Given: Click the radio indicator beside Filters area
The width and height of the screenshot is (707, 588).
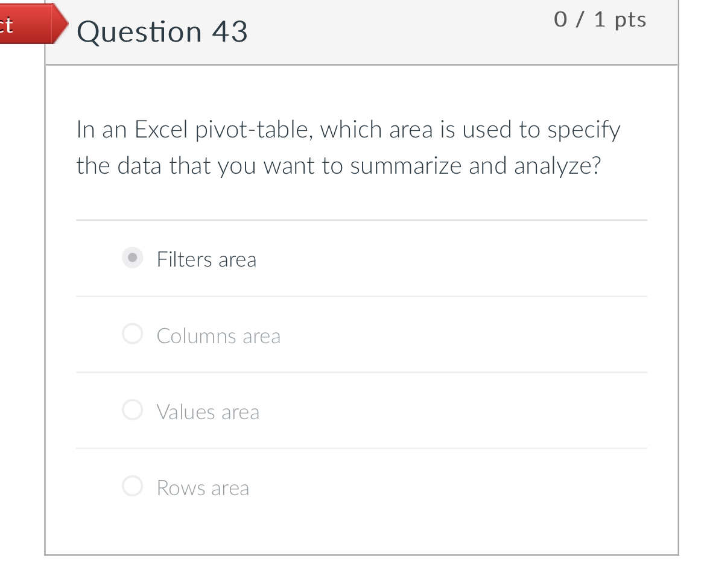Looking at the screenshot, I should click(132, 259).
